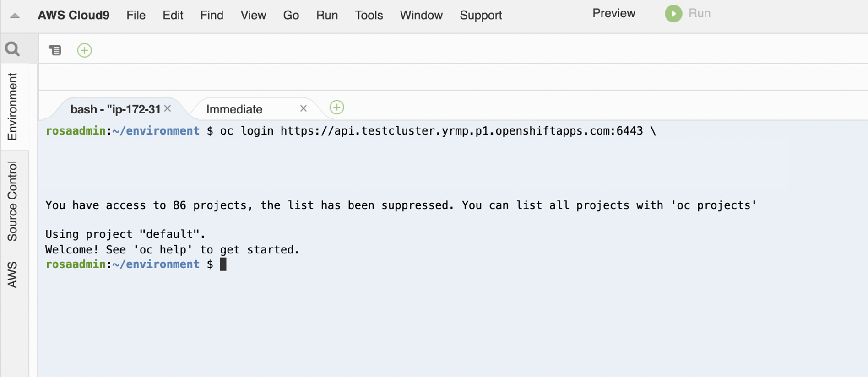The image size is (868, 377).
Task: Collapse the menu bar with up arrow
Action: click(15, 16)
